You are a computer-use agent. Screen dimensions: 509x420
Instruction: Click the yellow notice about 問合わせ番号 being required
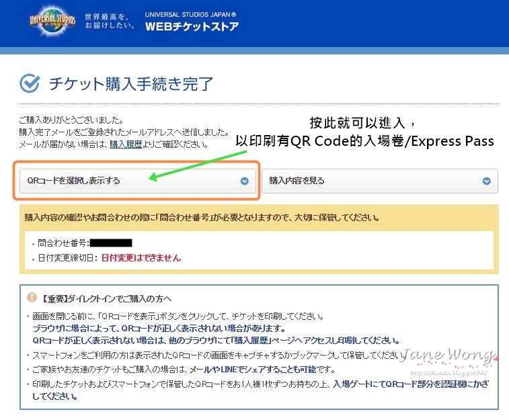tap(202, 217)
